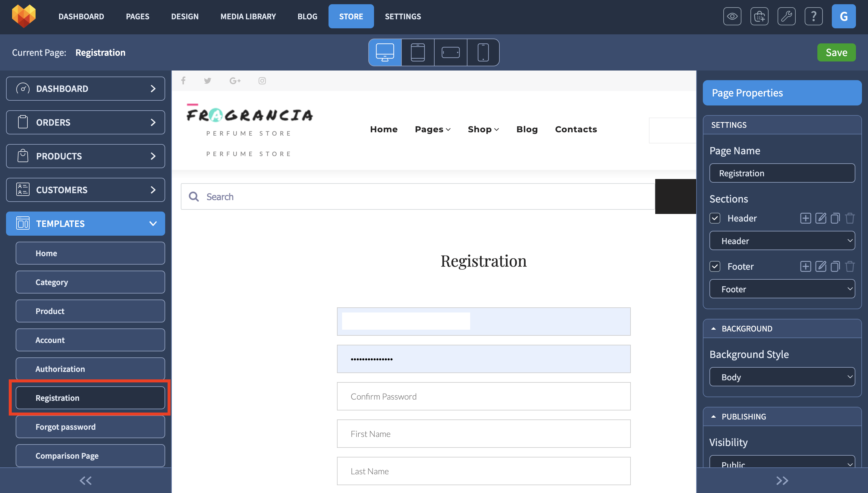Select the Home template

pos(90,253)
